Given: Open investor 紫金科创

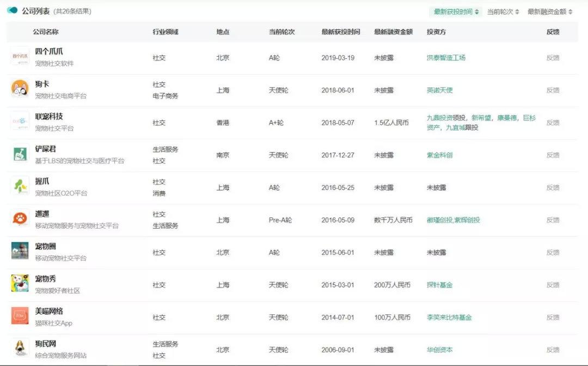Looking at the screenshot, I should pyautogui.click(x=439, y=155).
